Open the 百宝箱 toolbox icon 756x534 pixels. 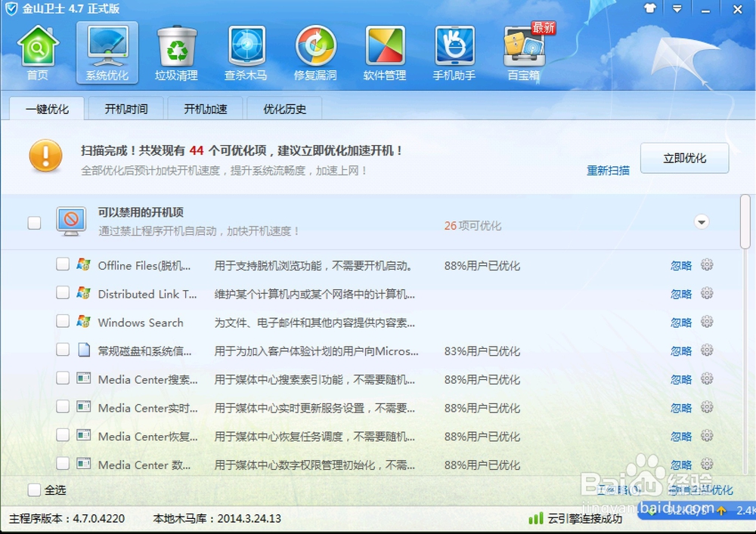pyautogui.click(x=522, y=51)
